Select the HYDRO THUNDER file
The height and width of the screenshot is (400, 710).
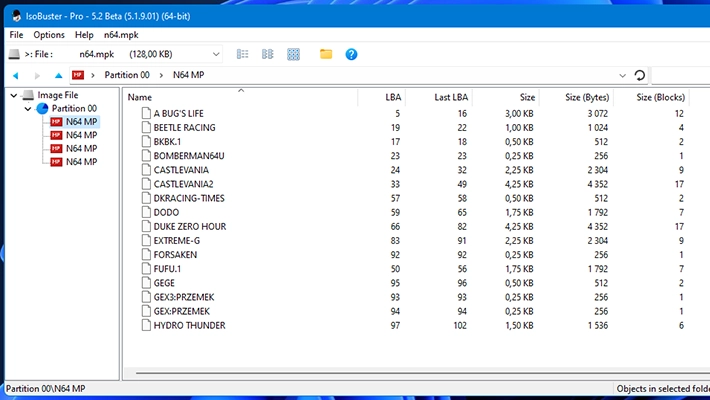click(x=189, y=325)
